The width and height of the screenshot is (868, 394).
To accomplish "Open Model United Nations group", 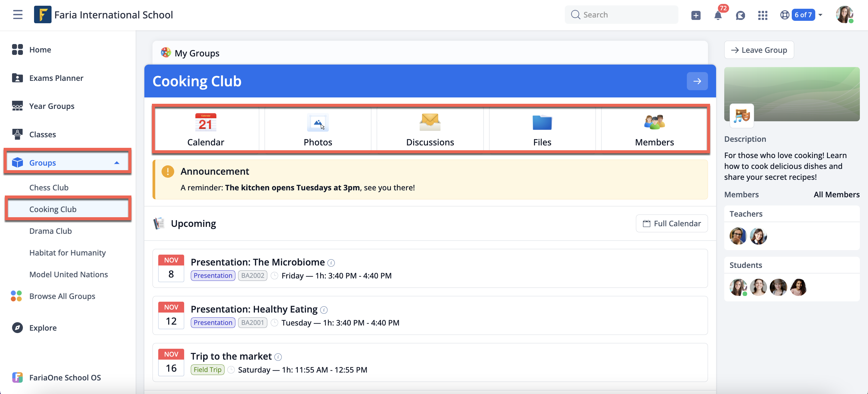I will click(68, 274).
